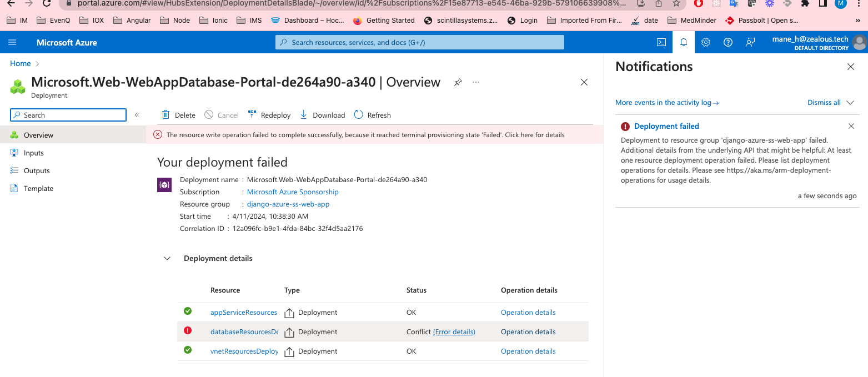This screenshot has height=377, width=868.
Task: Click Dismiss all notifications
Action: 824,103
